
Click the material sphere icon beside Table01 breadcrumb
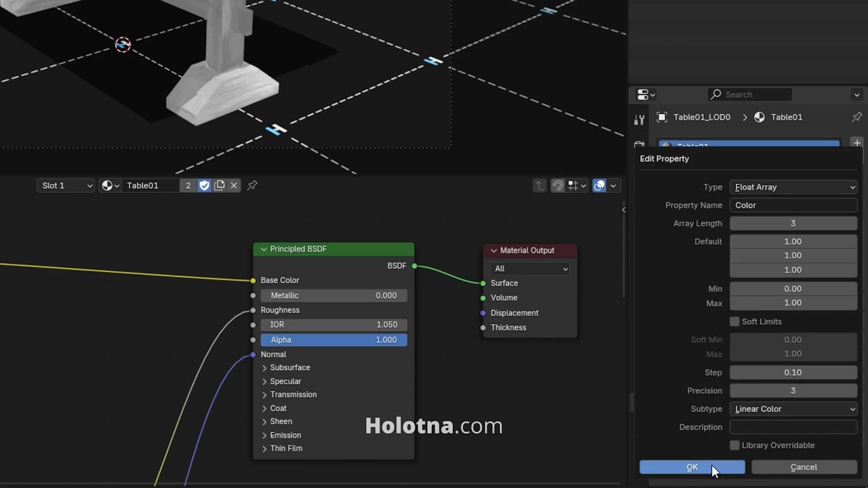point(759,117)
